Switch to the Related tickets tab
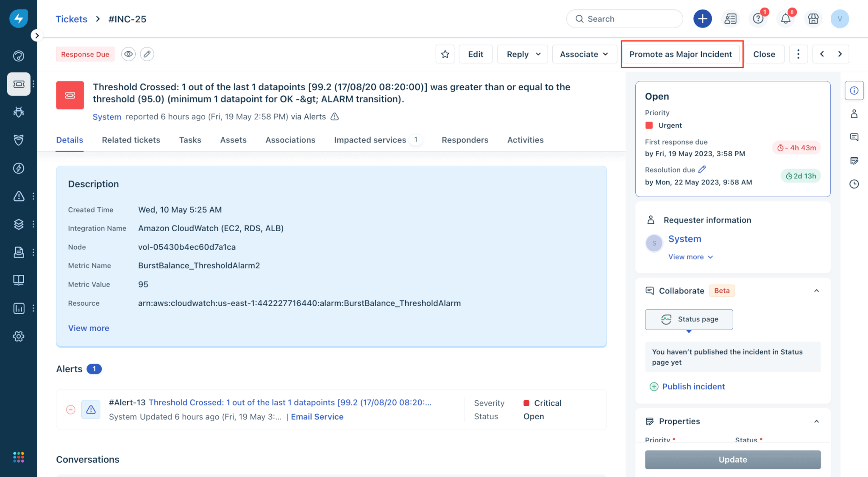Image resolution: width=868 pixels, height=477 pixels. pos(131,140)
